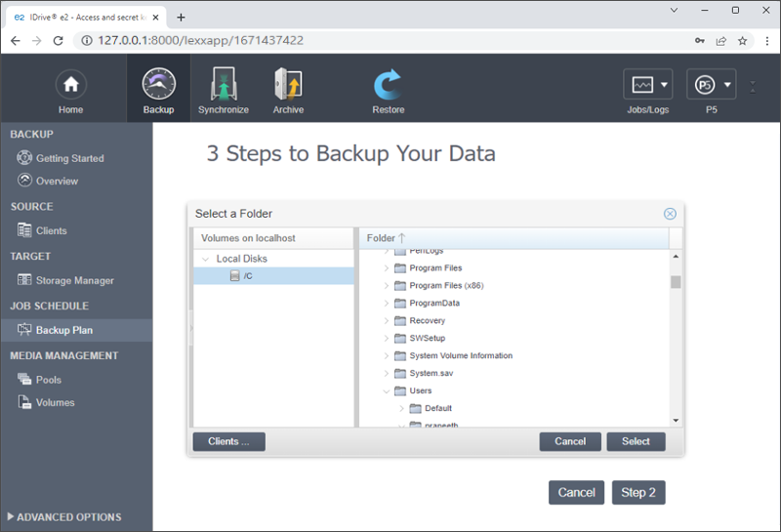The width and height of the screenshot is (781, 532).
Task: Click the Recovery folder icon
Action: (400, 321)
